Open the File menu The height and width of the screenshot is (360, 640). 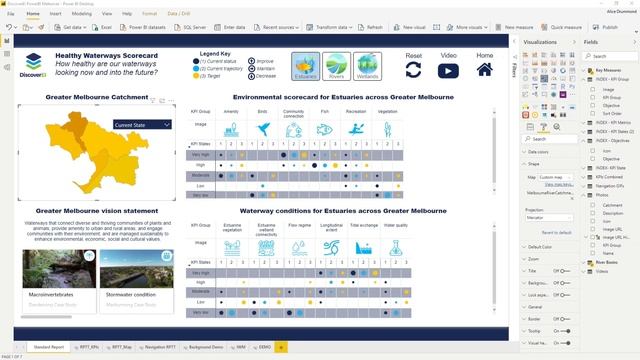tap(11, 13)
